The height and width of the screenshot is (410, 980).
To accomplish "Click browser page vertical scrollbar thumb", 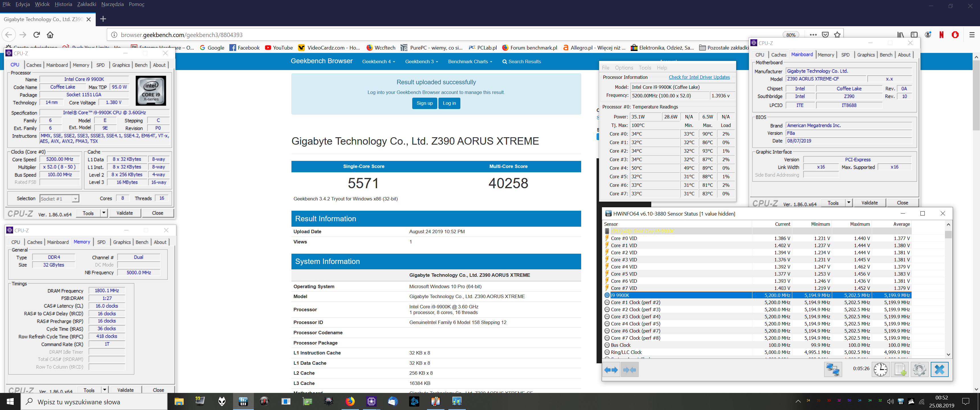I will [976, 95].
